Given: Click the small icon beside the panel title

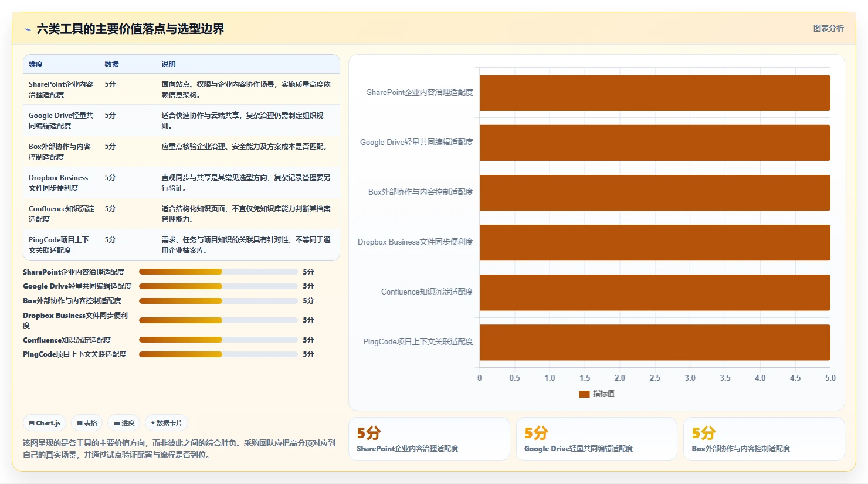Looking at the screenshot, I should 28,29.
